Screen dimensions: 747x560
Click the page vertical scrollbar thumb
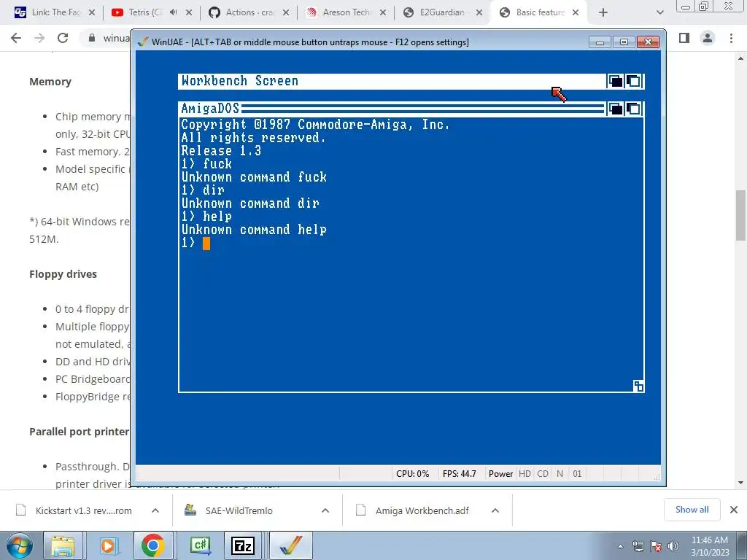[x=740, y=215]
